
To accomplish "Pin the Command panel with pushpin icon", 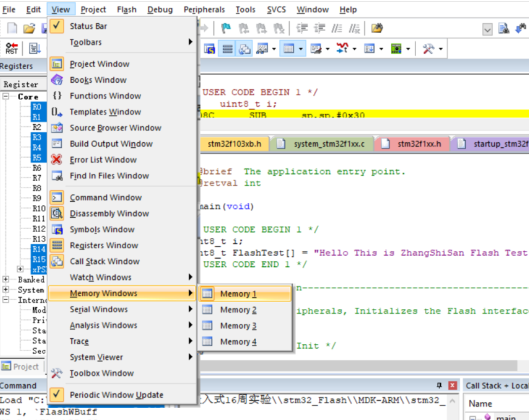I will [x=439, y=385].
